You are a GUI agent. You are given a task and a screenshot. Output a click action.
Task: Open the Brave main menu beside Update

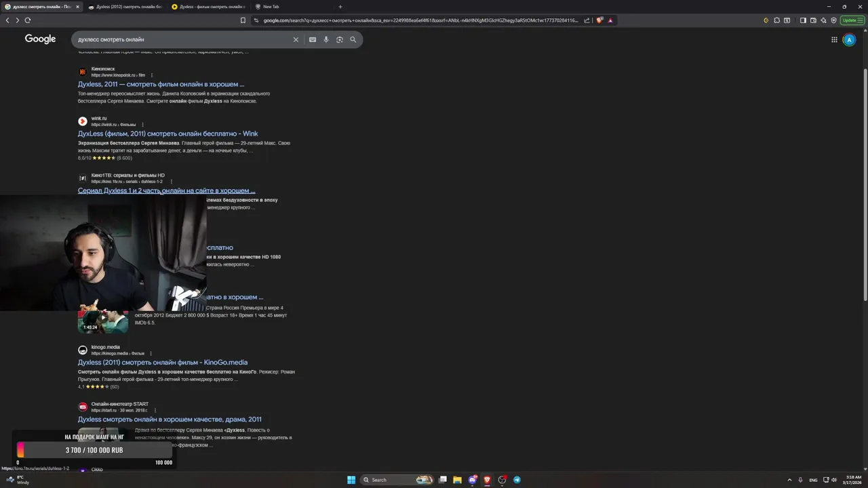[x=860, y=20]
